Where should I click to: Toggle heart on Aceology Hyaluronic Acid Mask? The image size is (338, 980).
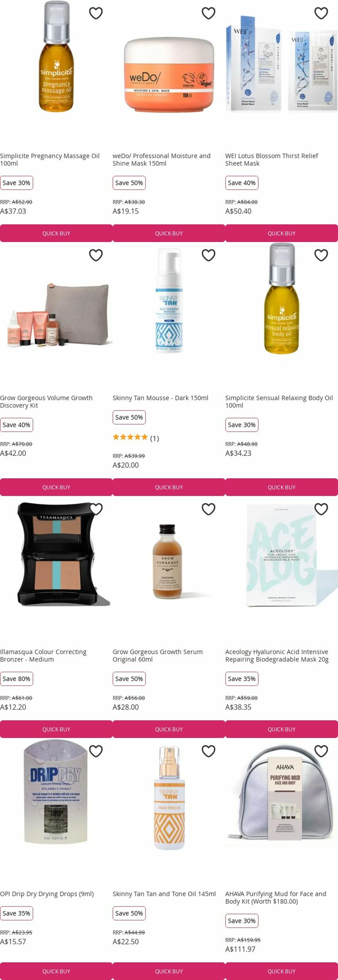click(321, 509)
